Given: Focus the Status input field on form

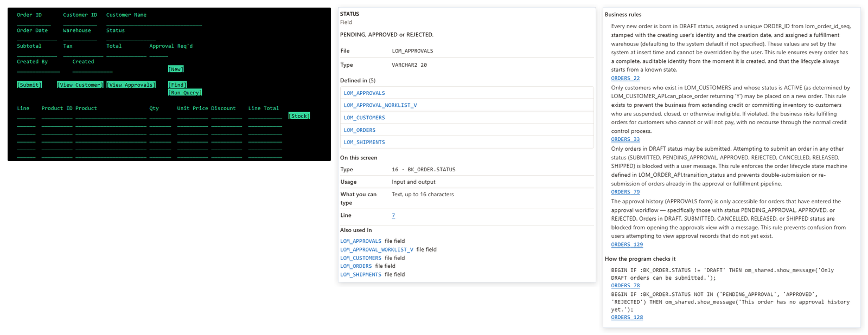Looking at the screenshot, I should [x=131, y=38].
